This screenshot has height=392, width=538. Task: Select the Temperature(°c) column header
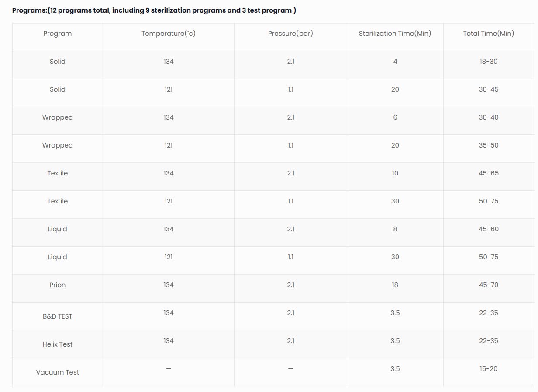[169, 34]
